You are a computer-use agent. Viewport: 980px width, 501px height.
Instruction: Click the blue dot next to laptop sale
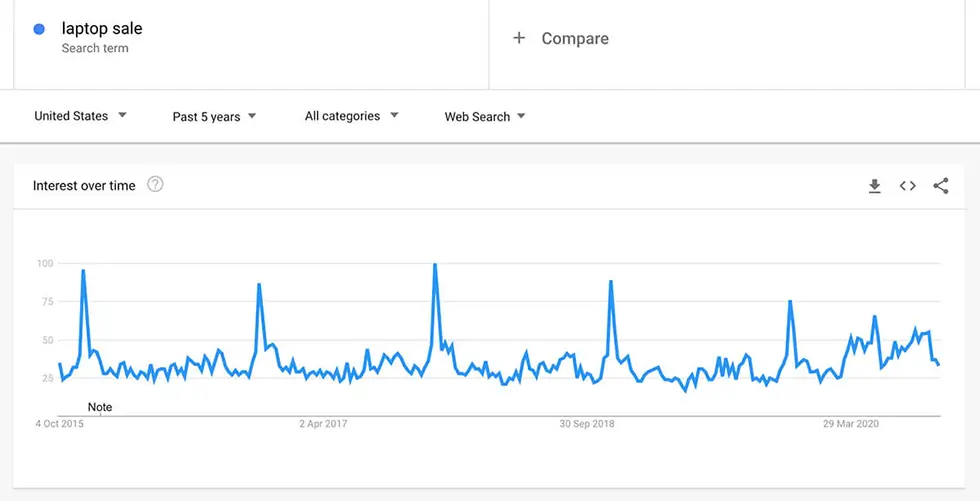coord(39,29)
